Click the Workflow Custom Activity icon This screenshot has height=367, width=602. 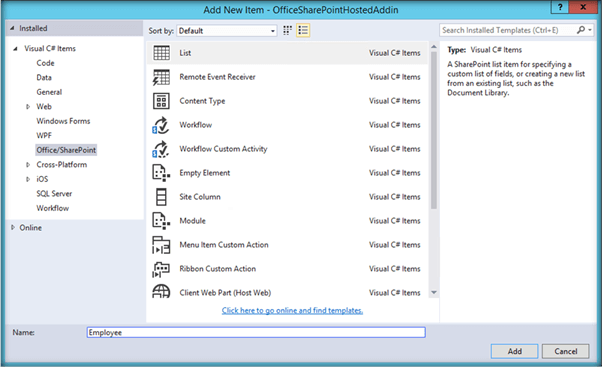[161, 149]
